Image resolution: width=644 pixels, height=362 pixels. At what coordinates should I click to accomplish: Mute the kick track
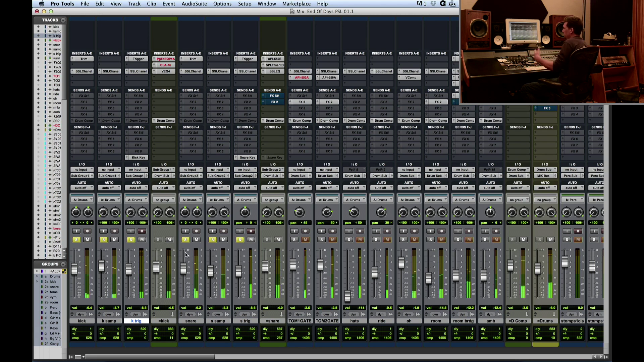click(x=88, y=240)
